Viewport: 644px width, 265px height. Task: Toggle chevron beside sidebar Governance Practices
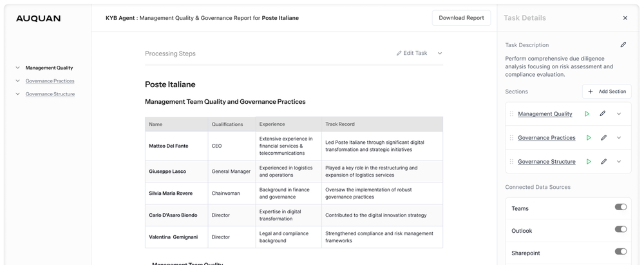tap(17, 81)
